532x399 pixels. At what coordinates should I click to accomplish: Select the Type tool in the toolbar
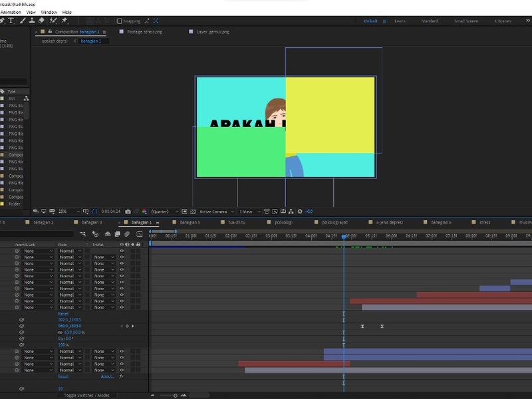pyautogui.click(x=11, y=21)
